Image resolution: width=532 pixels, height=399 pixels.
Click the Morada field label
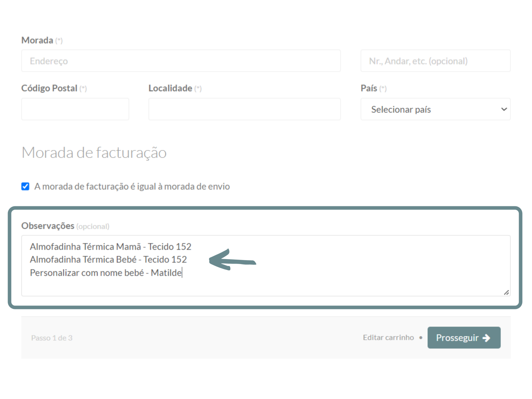(37, 40)
